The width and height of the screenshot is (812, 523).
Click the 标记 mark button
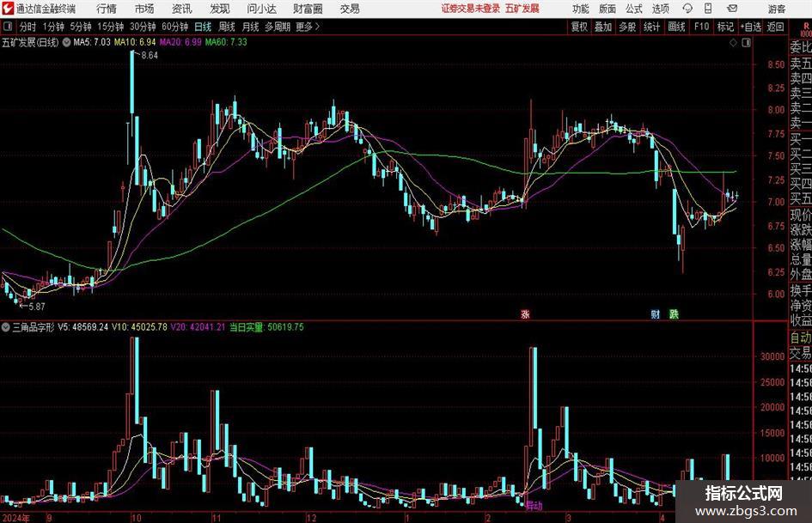725,27
